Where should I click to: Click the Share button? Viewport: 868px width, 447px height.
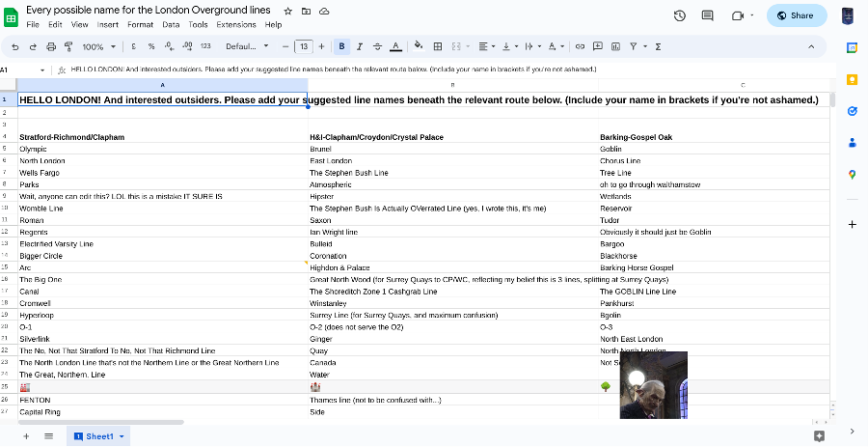(x=796, y=15)
